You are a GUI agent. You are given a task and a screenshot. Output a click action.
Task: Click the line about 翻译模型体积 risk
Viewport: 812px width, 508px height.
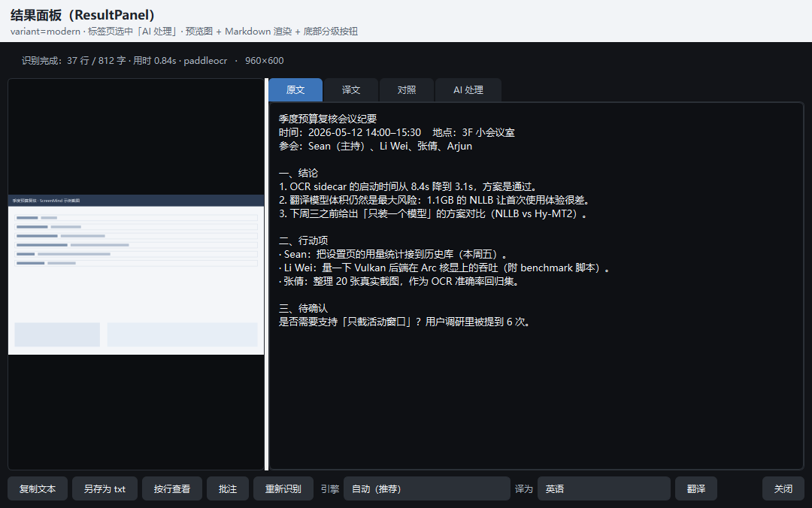tap(435, 200)
